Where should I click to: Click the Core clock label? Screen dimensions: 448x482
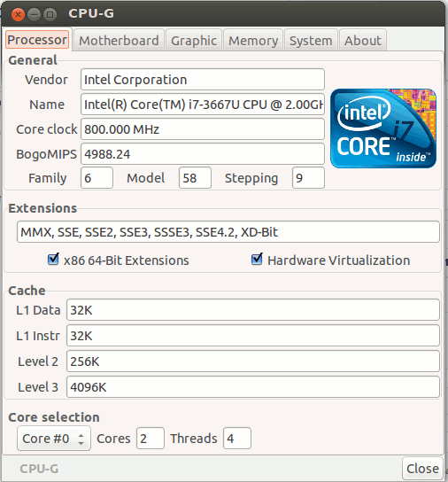[x=46, y=129]
